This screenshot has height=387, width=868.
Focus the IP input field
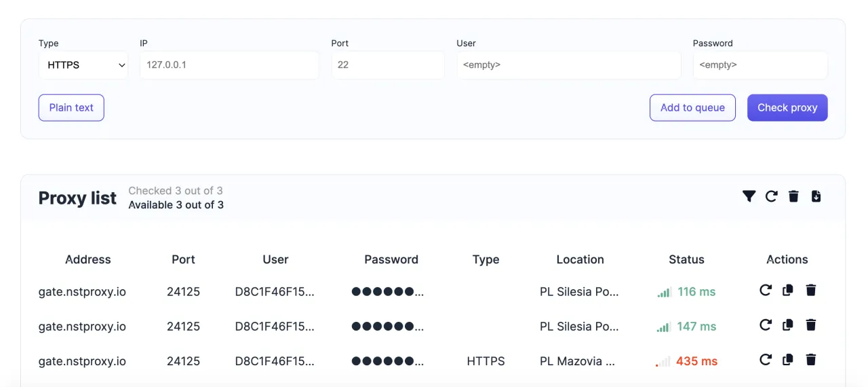229,65
